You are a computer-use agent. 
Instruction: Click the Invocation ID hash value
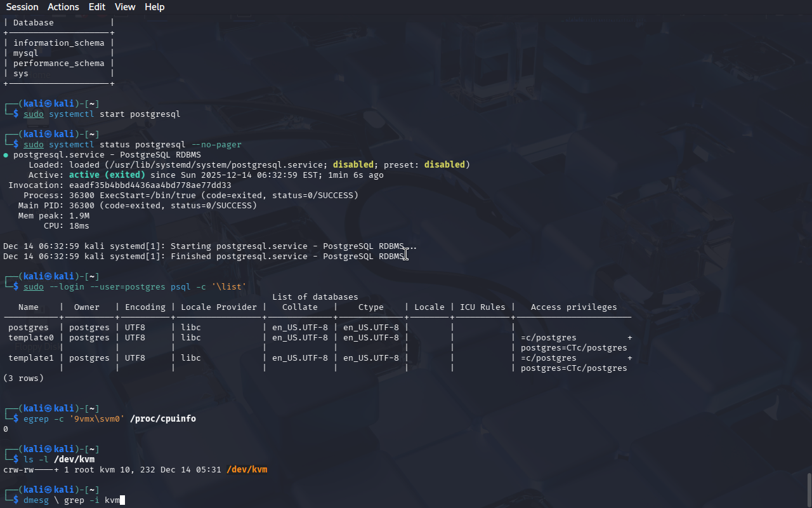(x=150, y=185)
